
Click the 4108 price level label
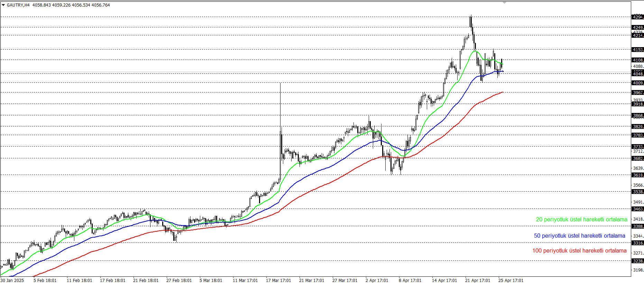[638, 60]
